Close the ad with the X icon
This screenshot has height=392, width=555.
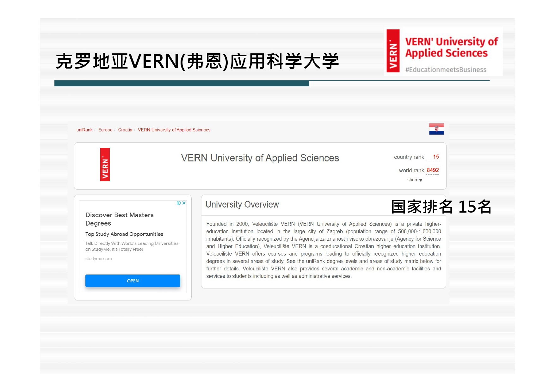pos(184,203)
